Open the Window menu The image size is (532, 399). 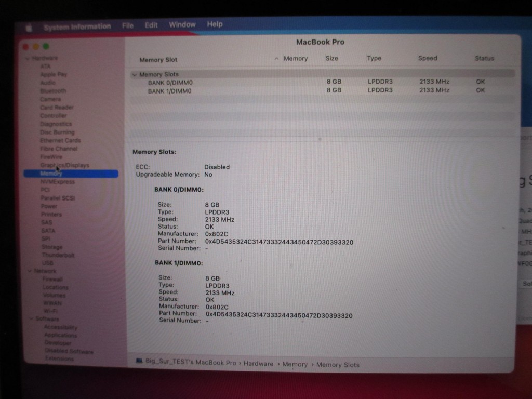182,24
